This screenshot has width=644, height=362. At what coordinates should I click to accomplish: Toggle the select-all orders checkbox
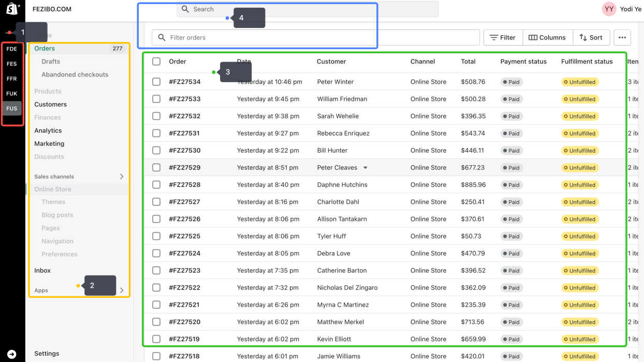[156, 62]
